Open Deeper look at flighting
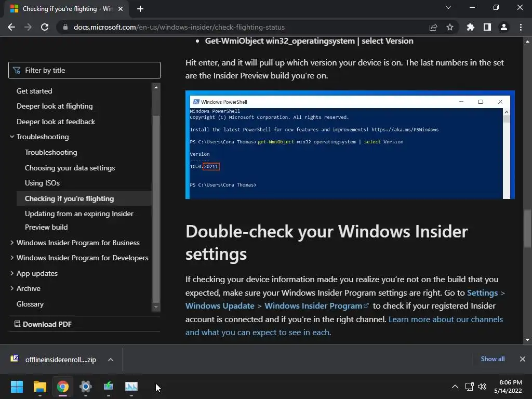This screenshot has width=532, height=399. pos(55,106)
